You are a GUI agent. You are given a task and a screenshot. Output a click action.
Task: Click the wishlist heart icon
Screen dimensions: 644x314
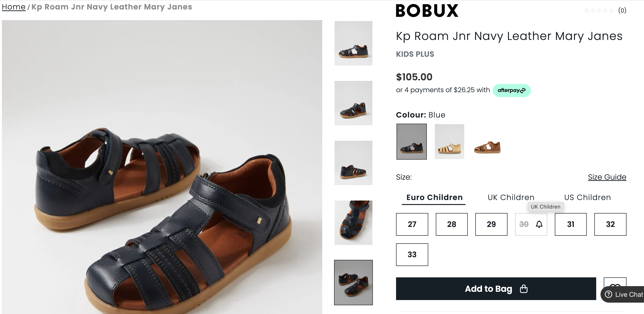[615, 283]
